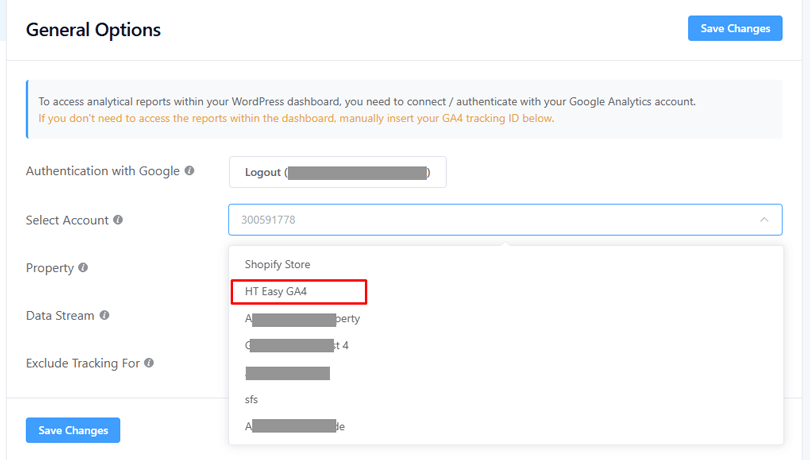Click the Property label
The image size is (810, 460).
(50, 268)
